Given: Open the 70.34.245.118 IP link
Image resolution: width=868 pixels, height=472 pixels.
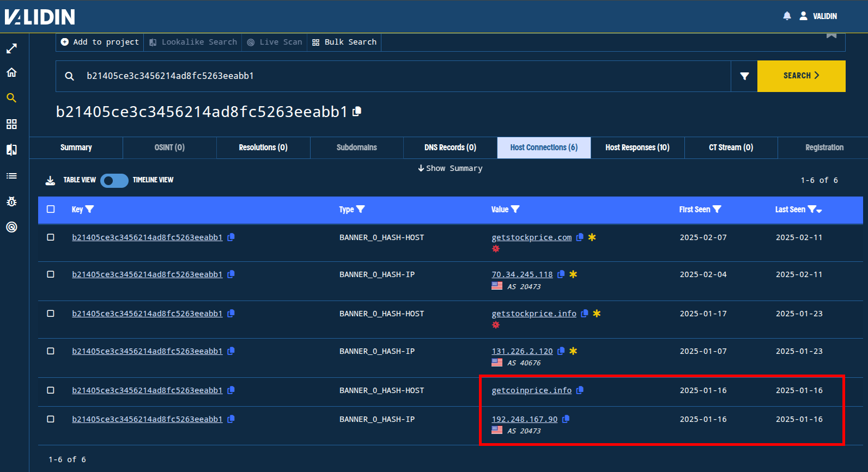Looking at the screenshot, I should click(x=522, y=274).
